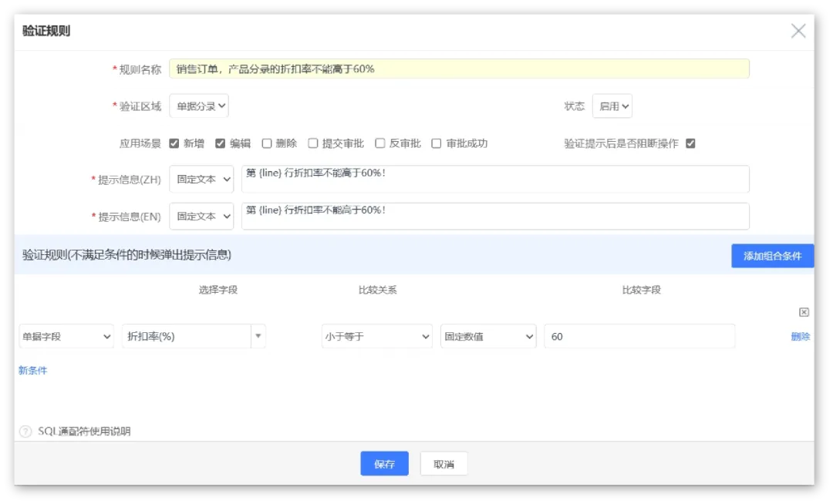The height and width of the screenshot is (504, 833).
Task: Toggle the 新增 checkbox
Action: coord(174,143)
